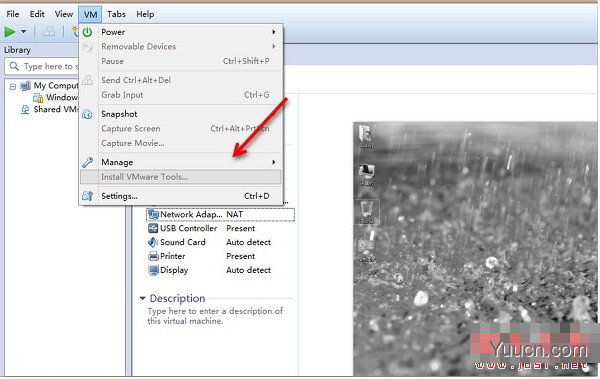Click the Printer device icon
The height and width of the screenshot is (379, 600).
[153, 256]
